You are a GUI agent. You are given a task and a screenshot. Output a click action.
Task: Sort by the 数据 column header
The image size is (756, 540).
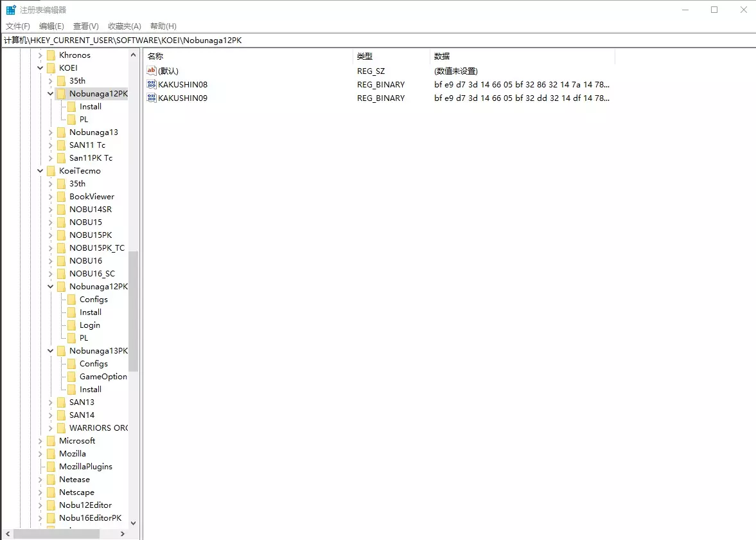pos(522,57)
